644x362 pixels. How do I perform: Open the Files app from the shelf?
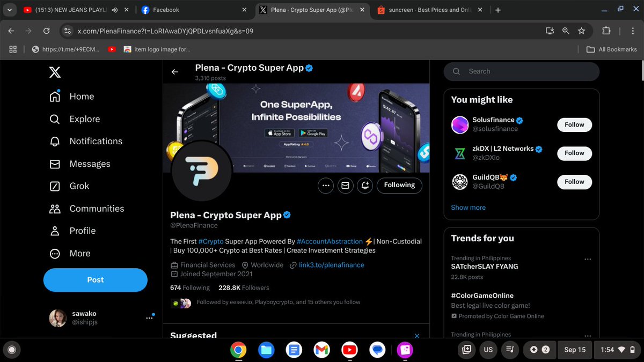(x=266, y=350)
